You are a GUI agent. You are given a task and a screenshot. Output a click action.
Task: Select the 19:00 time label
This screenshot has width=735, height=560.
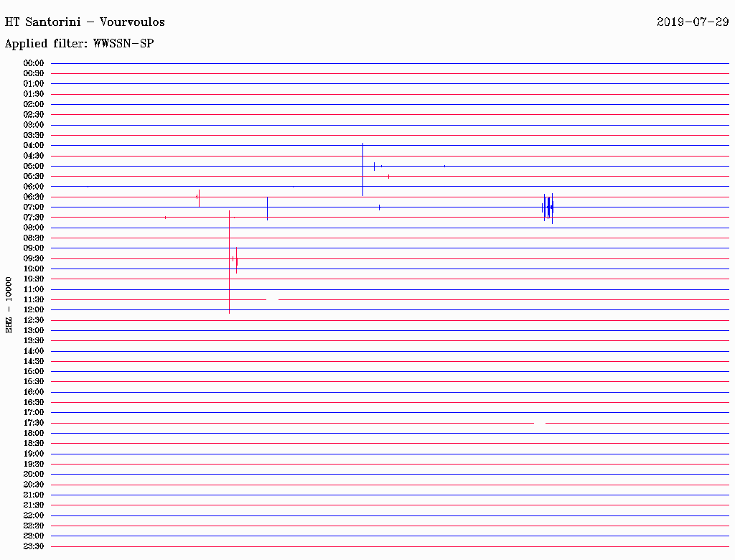click(x=34, y=454)
